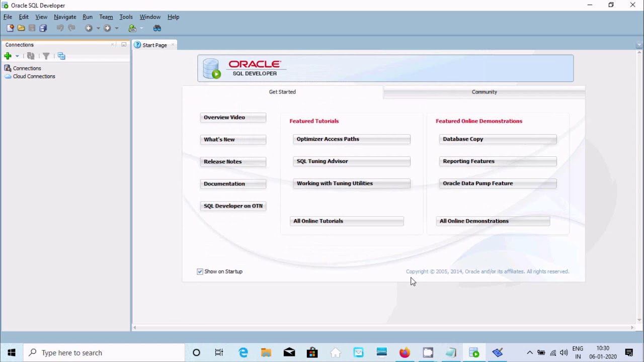Screen dimensions: 644x362
Task: Open the Database Copy demonstration
Action: [498, 139]
